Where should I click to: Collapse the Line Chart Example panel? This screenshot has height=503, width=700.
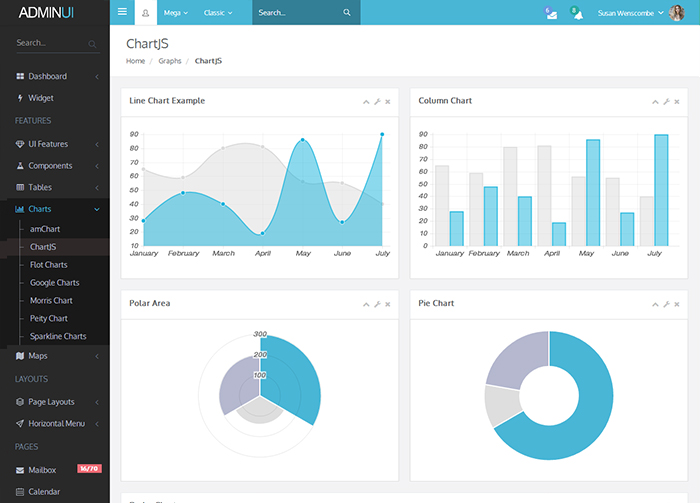365,102
